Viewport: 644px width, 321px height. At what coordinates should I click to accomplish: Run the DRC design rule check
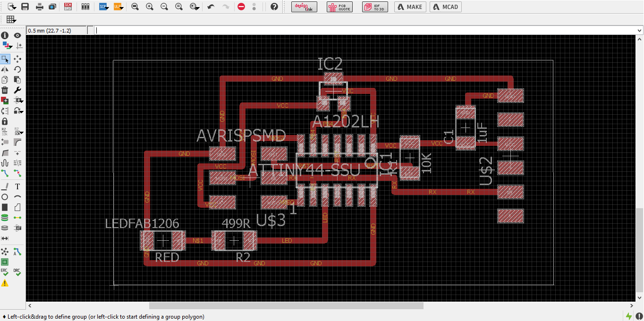pyautogui.click(x=17, y=272)
